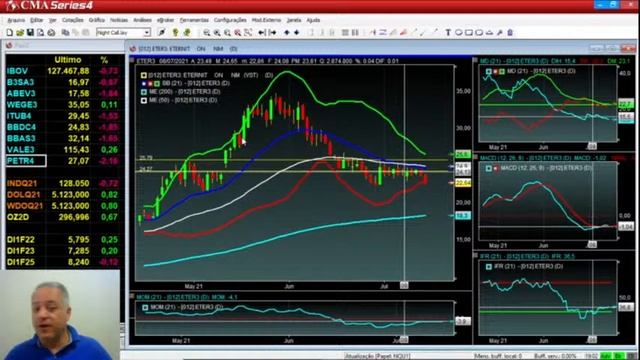Select the IBOV row in the watchlist
This screenshot has height=360, width=640.
click(64, 71)
